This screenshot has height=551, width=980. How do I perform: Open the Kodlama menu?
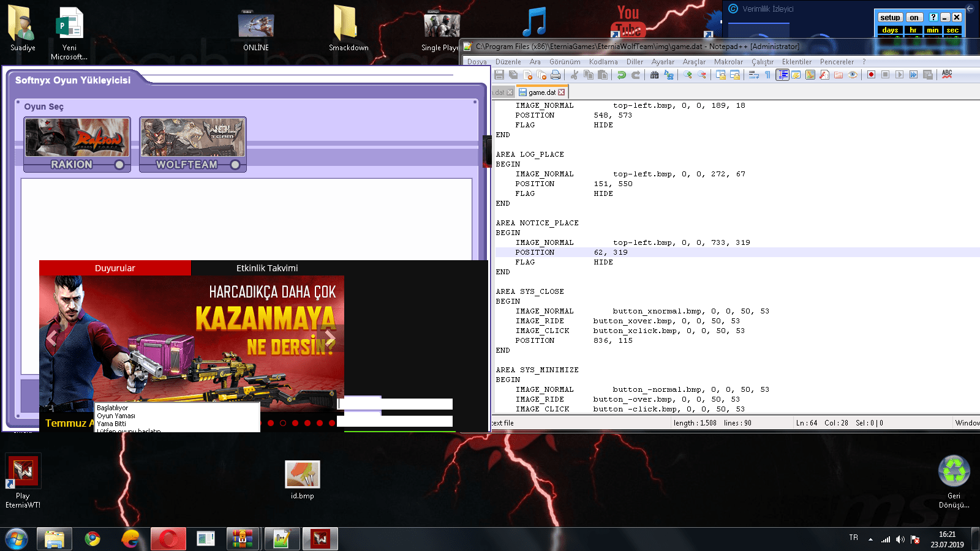pos(603,62)
